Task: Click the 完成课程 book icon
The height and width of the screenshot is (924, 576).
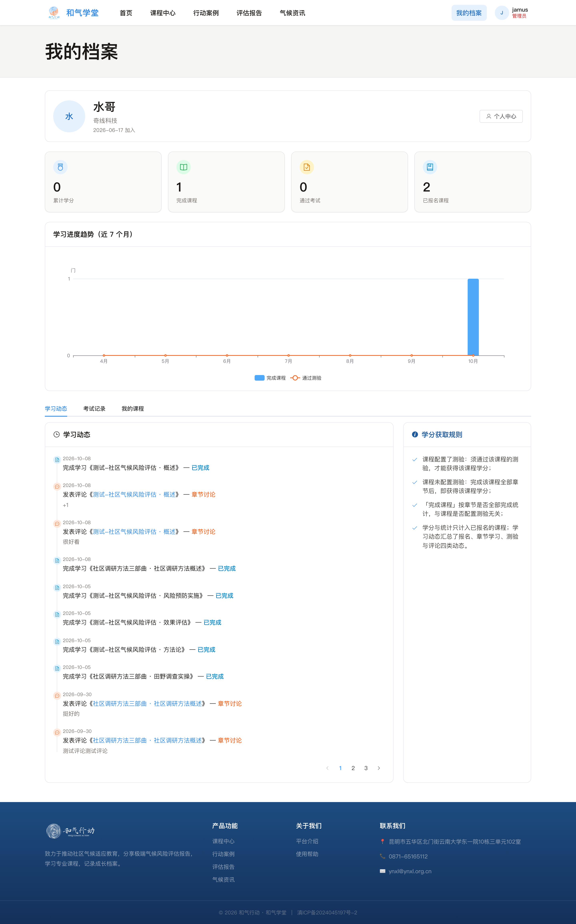Action: pyautogui.click(x=183, y=167)
